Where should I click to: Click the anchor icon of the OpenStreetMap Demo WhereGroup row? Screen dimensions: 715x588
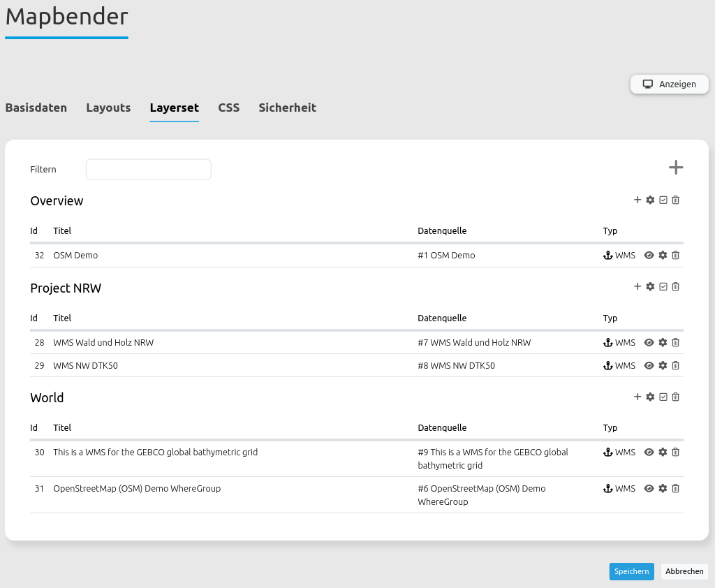tap(607, 489)
